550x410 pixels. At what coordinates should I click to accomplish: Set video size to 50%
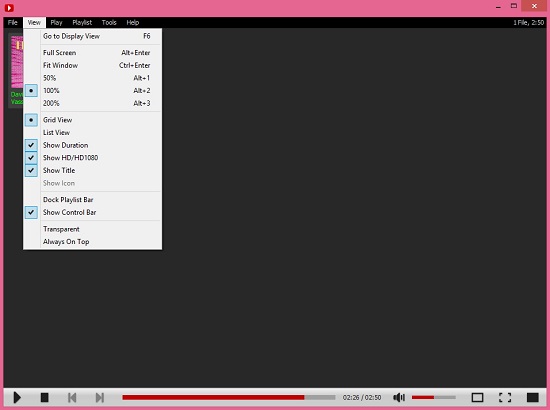(x=93, y=78)
